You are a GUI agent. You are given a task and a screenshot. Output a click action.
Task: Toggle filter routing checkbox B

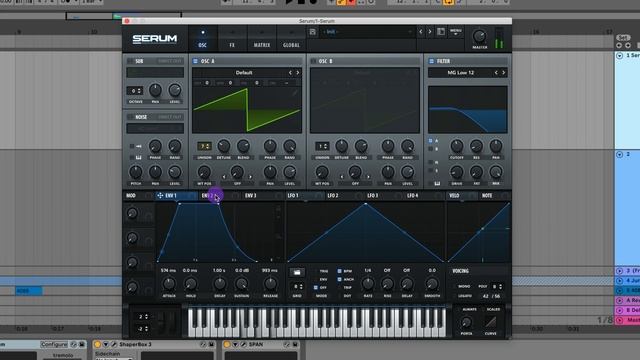(431, 149)
